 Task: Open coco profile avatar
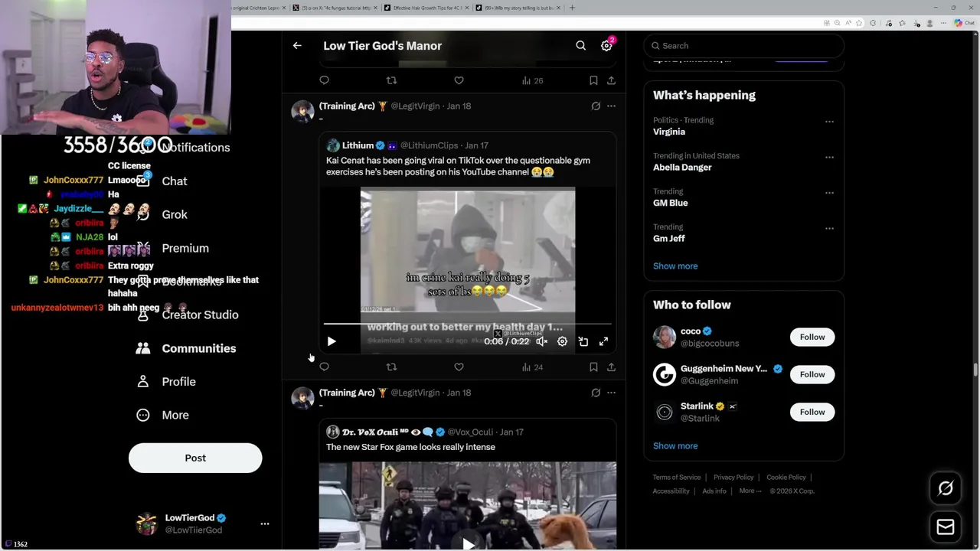[x=665, y=337]
